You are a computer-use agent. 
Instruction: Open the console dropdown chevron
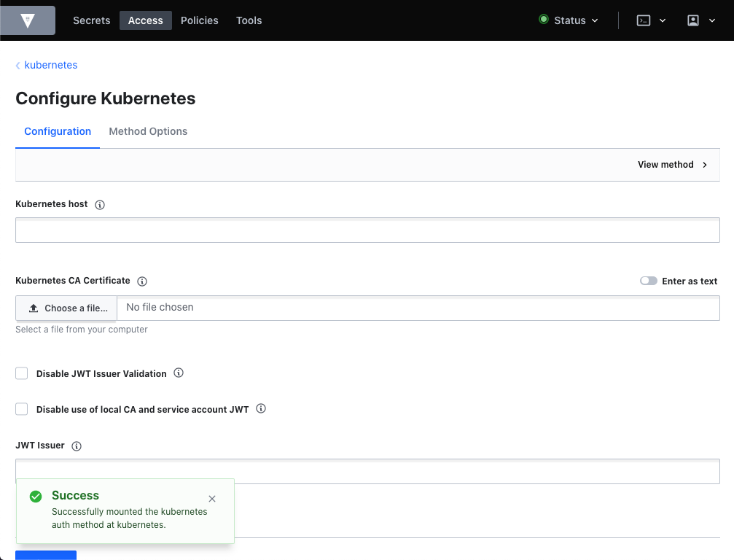coord(663,20)
